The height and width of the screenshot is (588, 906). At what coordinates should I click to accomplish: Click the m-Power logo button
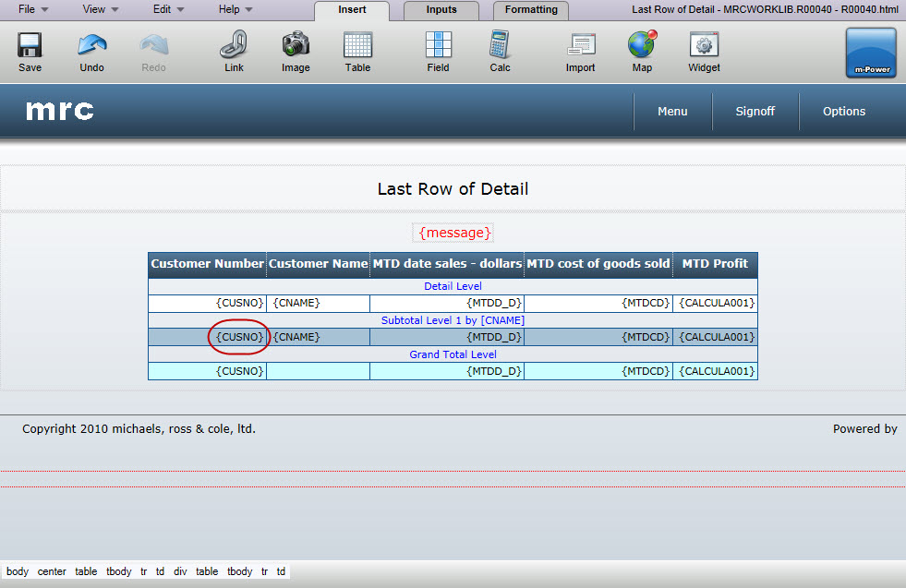coord(871,54)
